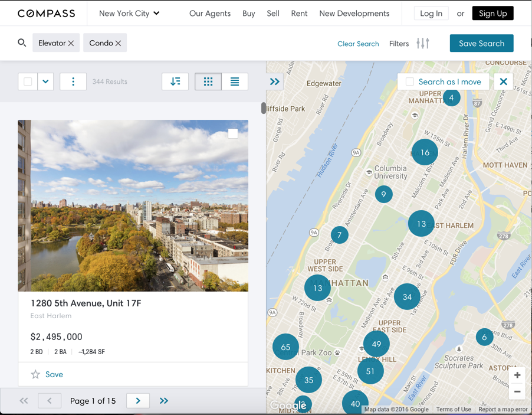Star the 1280 5th Avenue listing
The width and height of the screenshot is (532, 415).
click(36, 374)
